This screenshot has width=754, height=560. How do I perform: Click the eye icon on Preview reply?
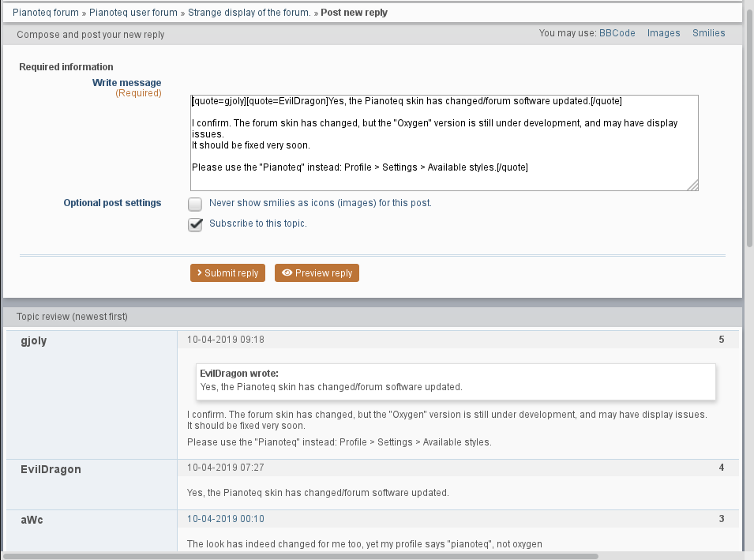coord(287,272)
